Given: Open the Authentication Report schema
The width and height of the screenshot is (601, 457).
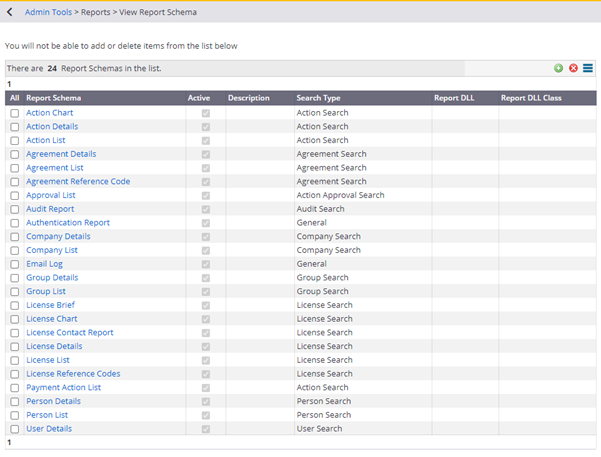Looking at the screenshot, I should coord(68,223).
